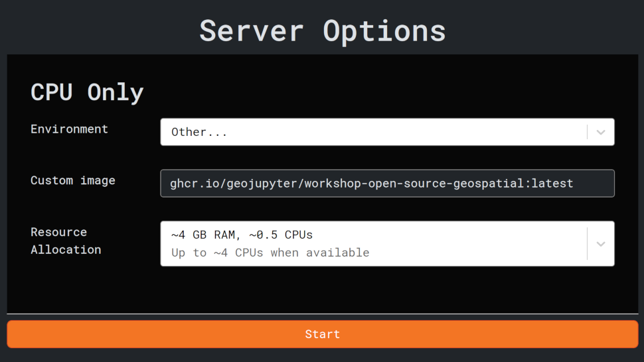This screenshot has height=362, width=644.
Task: Open the Environment select box showing Other...
Action: click(372, 132)
